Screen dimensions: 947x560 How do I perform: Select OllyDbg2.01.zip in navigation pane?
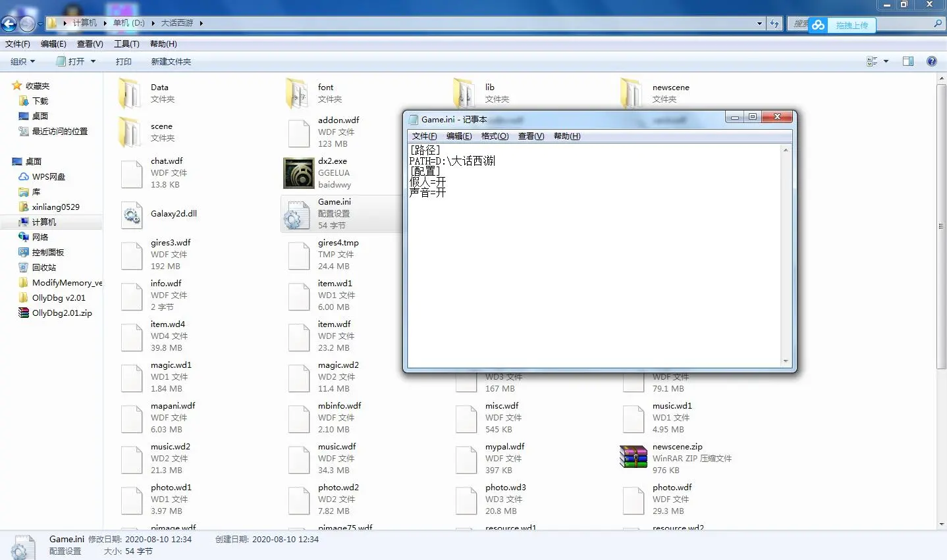[61, 313]
